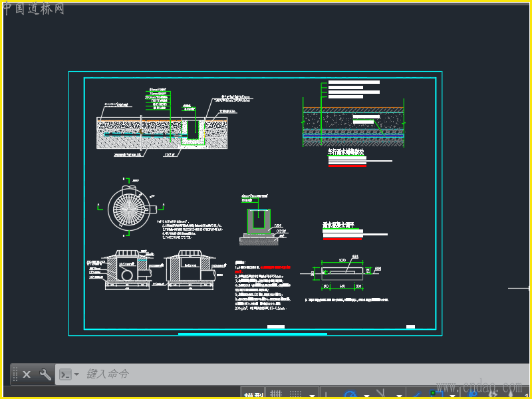Toggle snap mode dotted grid icon
The image size is (532, 399).
296,394
